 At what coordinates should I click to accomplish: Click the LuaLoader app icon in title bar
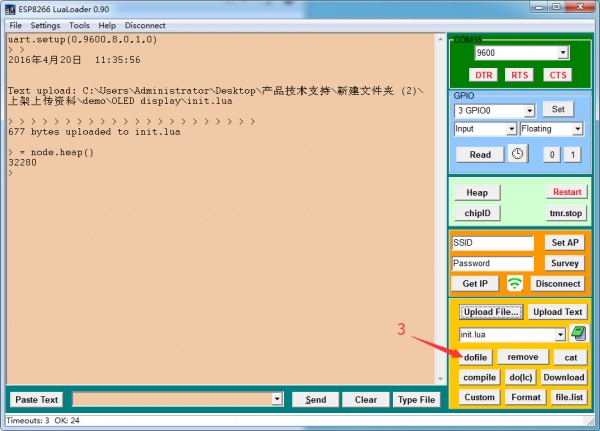coord(10,9)
